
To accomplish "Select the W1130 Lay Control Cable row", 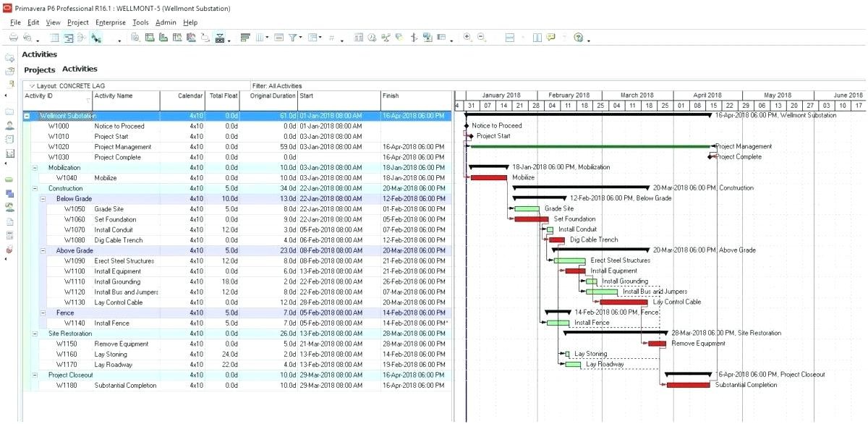I will (x=118, y=302).
